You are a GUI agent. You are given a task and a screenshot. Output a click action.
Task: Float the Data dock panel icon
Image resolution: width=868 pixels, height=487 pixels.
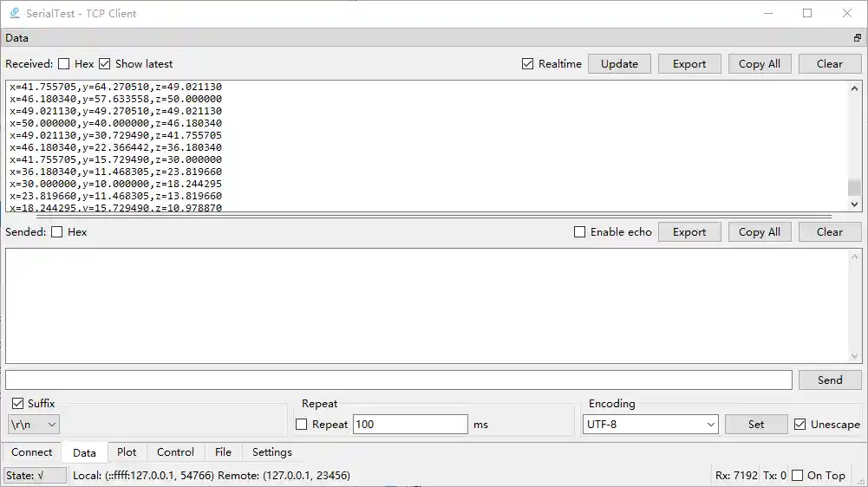point(857,37)
